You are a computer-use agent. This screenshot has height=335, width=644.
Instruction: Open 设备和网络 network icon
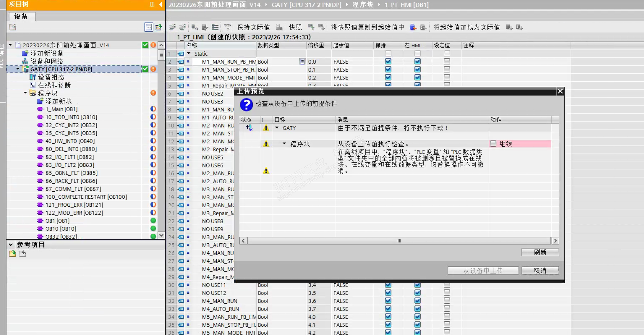click(x=25, y=61)
